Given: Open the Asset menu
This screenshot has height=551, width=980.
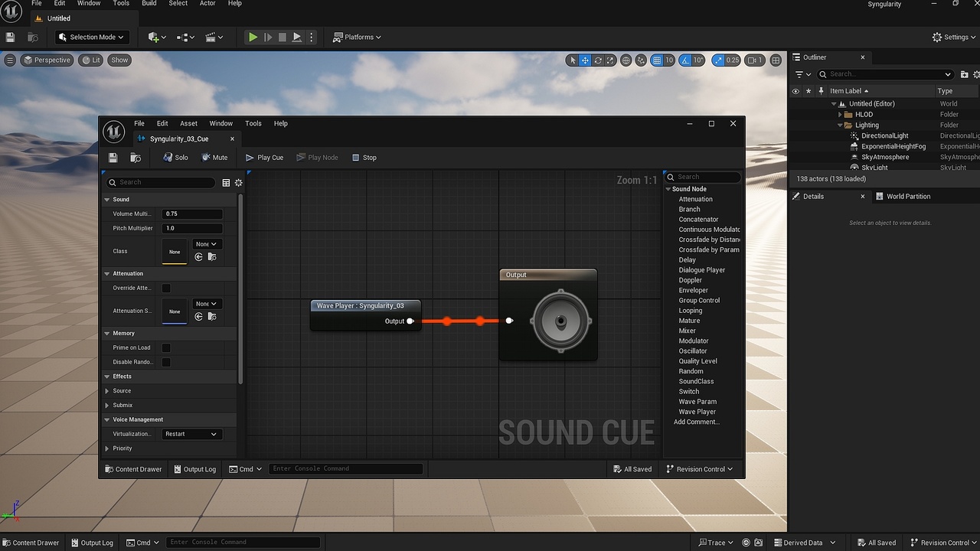Looking at the screenshot, I should (x=188, y=123).
